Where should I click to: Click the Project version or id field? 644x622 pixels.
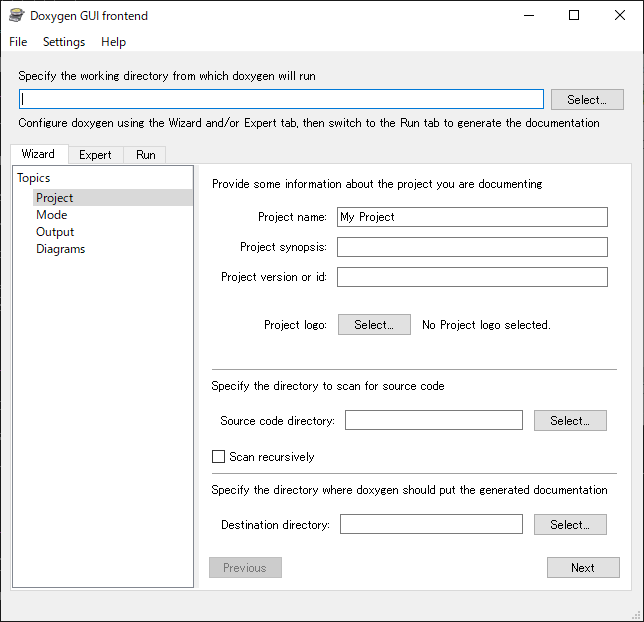(472, 277)
